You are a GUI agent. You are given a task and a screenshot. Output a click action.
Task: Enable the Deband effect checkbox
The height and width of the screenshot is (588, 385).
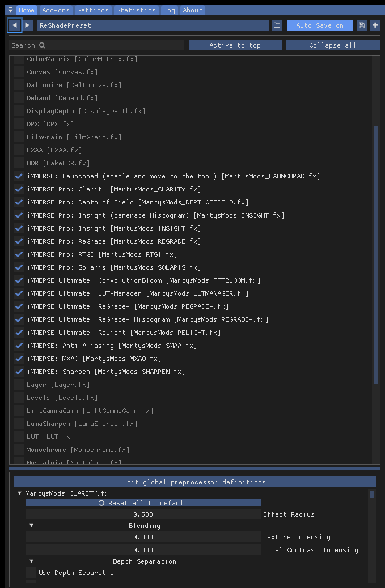coord(19,98)
